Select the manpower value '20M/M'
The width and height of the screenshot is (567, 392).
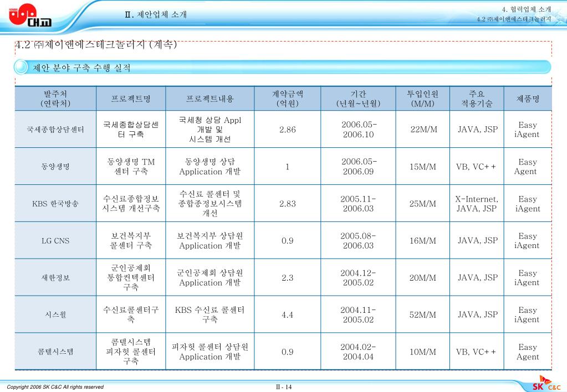[x=423, y=278]
